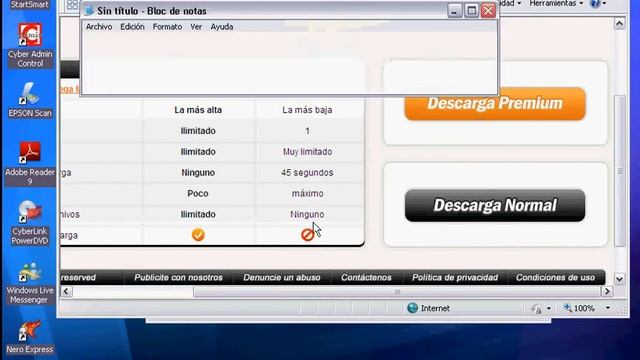
Task: Click the Notepad title bar icon
Action: coord(89,11)
